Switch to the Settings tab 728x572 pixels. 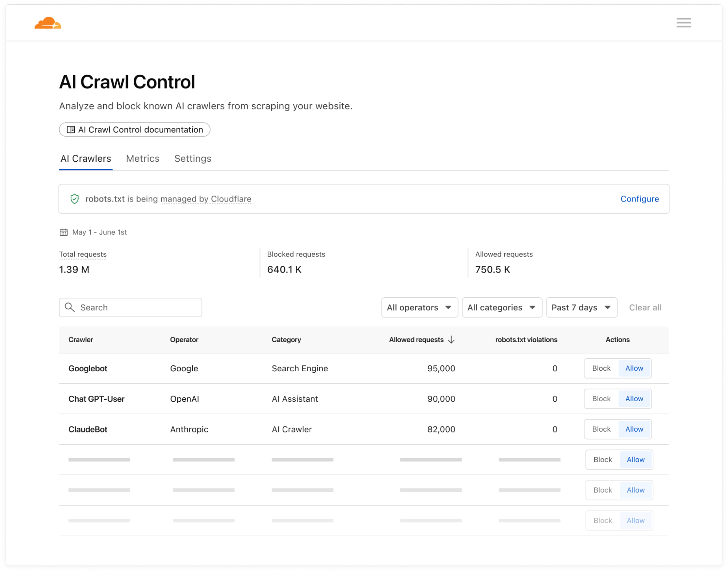click(x=193, y=158)
